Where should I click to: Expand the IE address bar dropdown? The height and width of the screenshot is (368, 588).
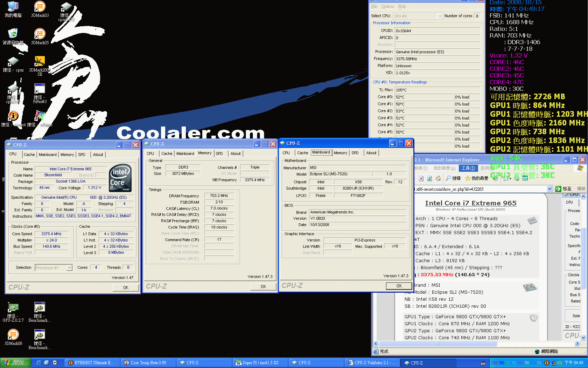[549, 189]
